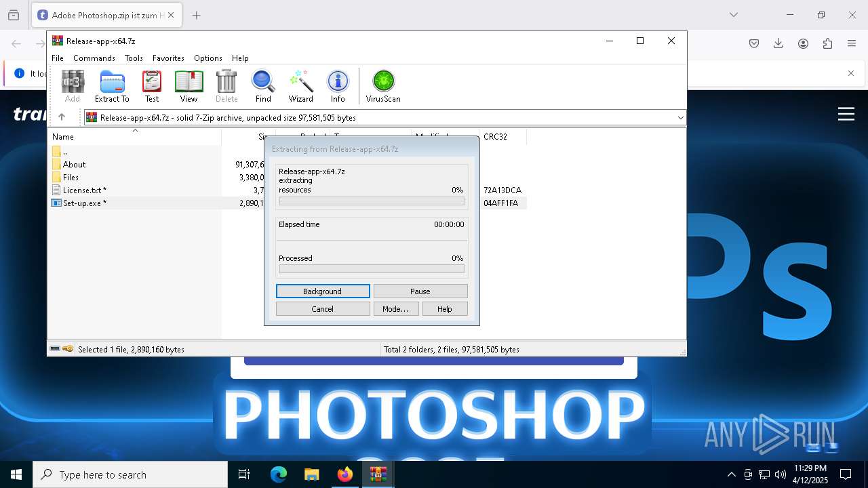868x488 pixels.
Task: Sort by Name column header
Action: tap(134, 136)
